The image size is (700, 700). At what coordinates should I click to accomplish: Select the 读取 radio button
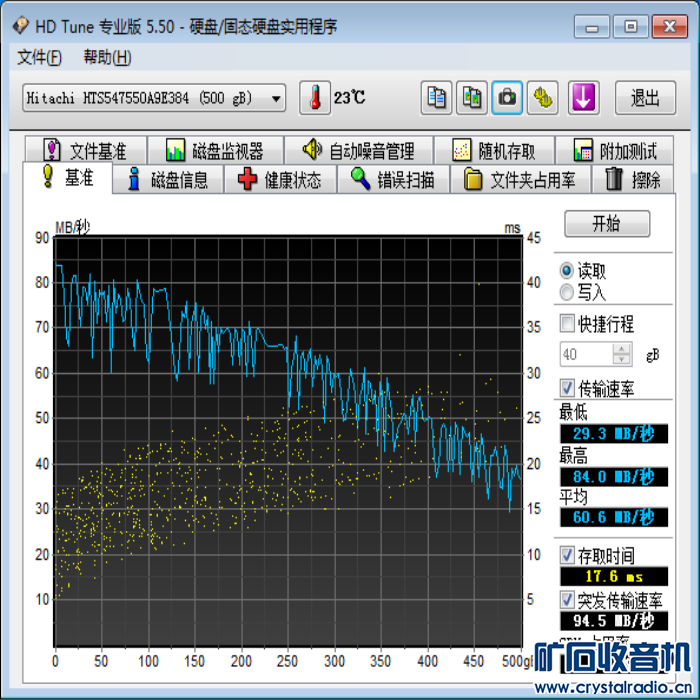[x=567, y=271]
